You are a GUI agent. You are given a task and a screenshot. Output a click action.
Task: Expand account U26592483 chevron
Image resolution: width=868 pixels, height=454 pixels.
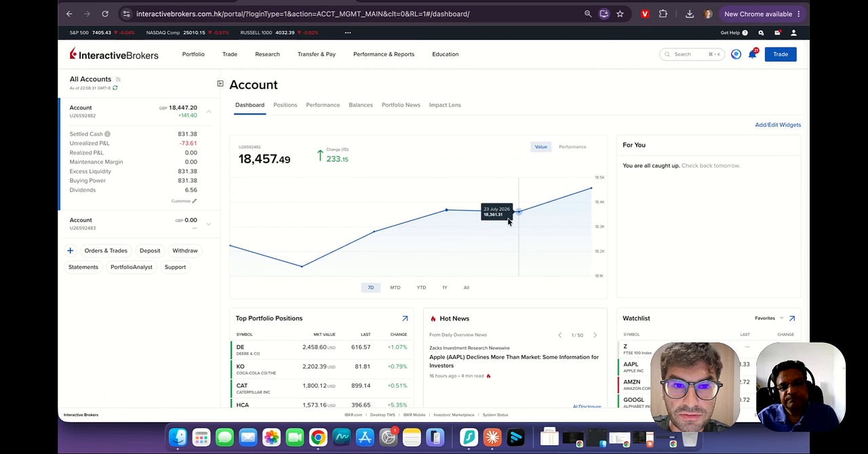208,224
